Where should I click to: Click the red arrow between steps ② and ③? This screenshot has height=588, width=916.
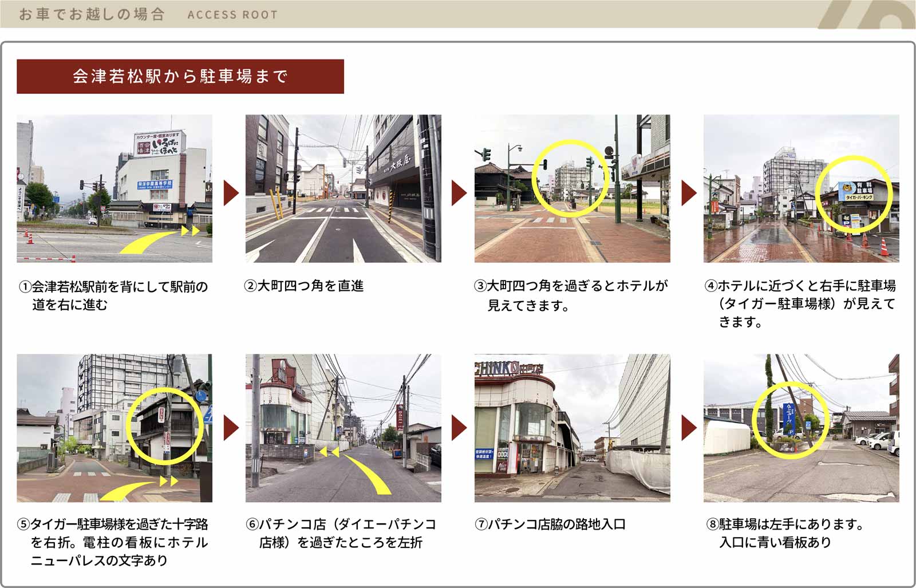click(459, 193)
